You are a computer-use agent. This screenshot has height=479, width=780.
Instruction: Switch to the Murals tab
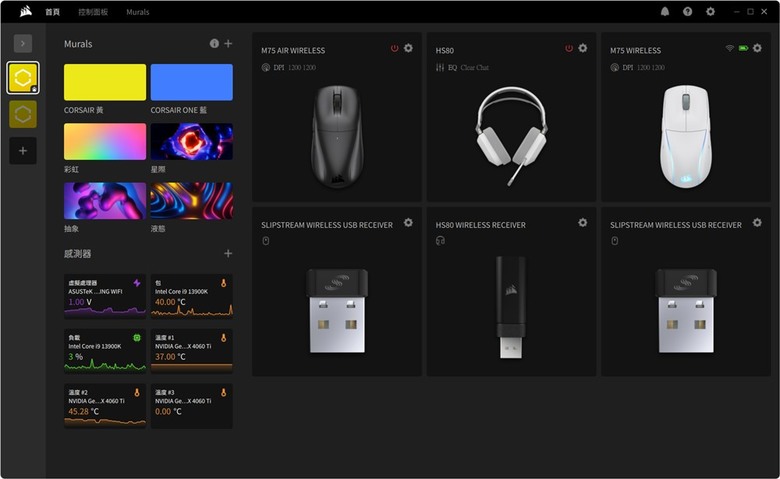tap(138, 12)
